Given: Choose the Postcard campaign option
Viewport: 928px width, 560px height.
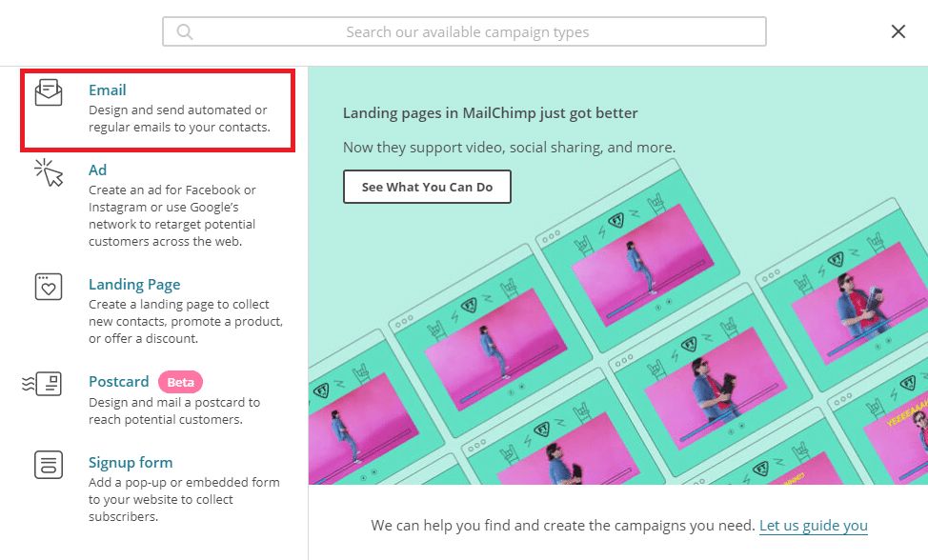Looking at the screenshot, I should [x=119, y=381].
